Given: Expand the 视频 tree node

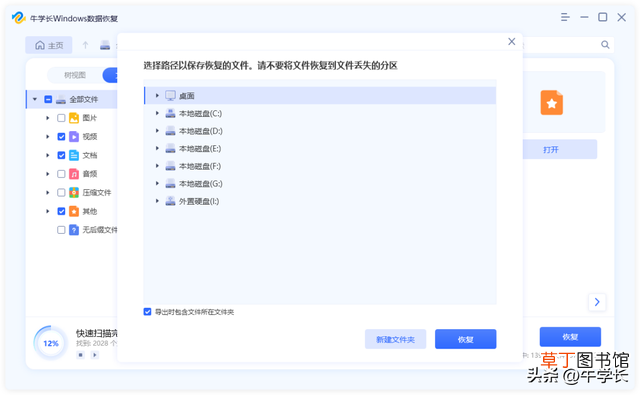Looking at the screenshot, I should [x=47, y=136].
